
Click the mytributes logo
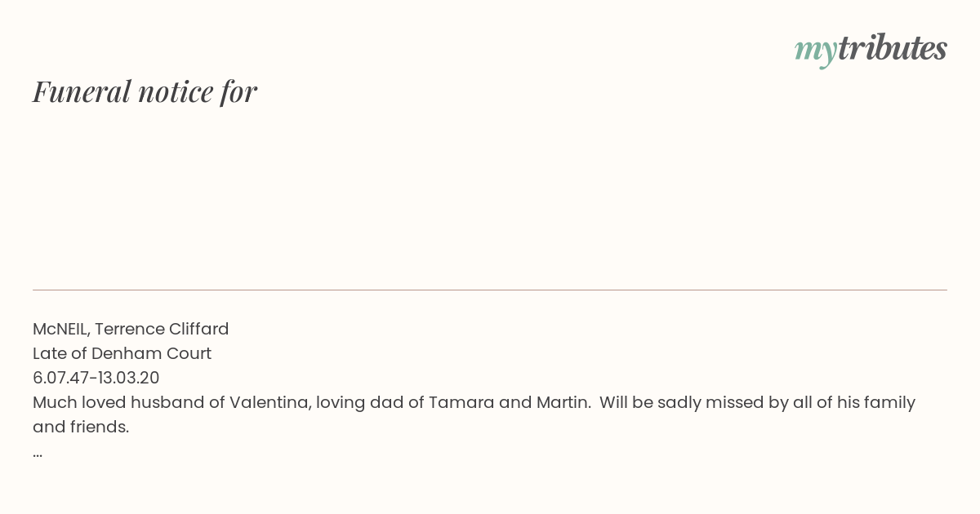tap(871, 50)
